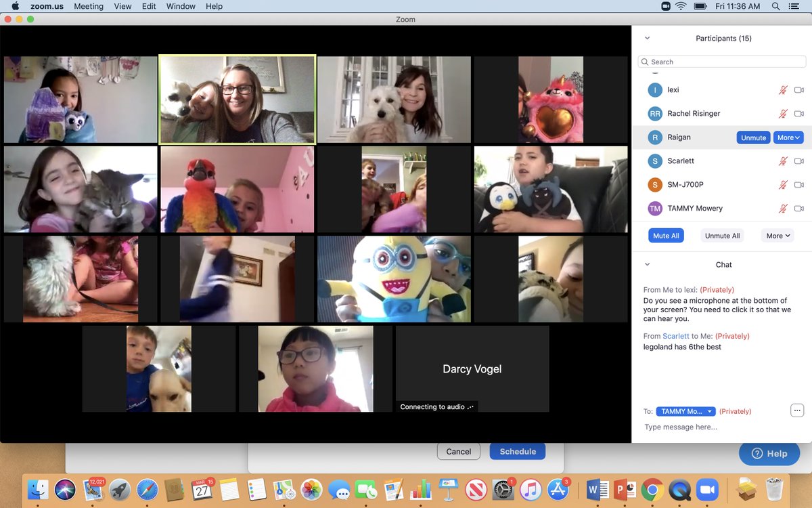812x508 pixels.
Task: Unmute Raigan
Action: pyautogui.click(x=753, y=137)
